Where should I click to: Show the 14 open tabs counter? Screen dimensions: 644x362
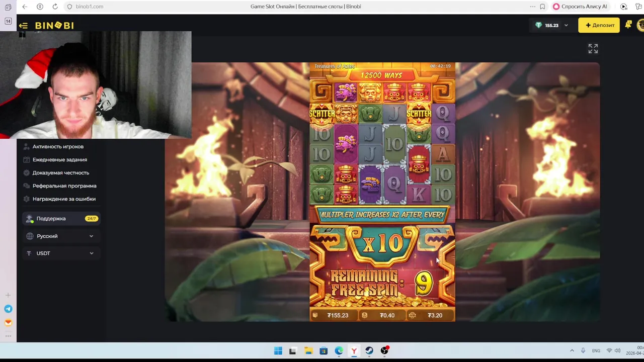point(8,21)
